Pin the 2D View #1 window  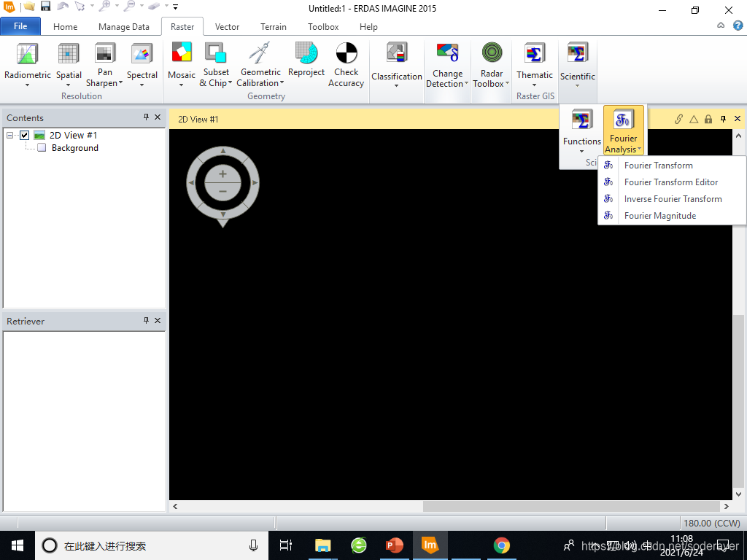pos(723,119)
